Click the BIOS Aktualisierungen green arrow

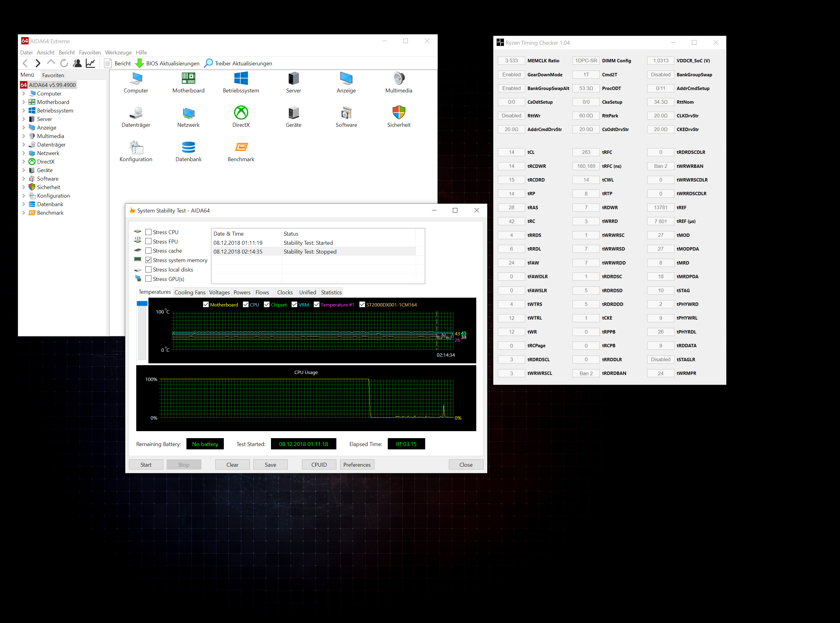pos(140,63)
